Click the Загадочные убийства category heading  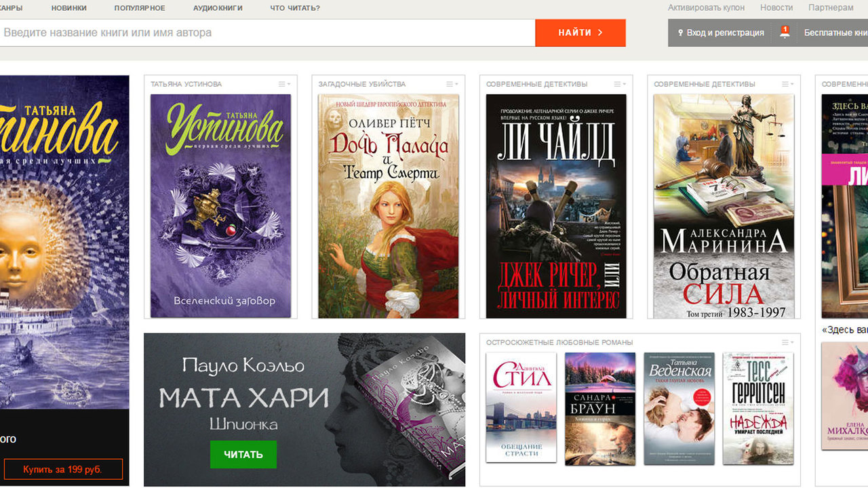tap(362, 84)
